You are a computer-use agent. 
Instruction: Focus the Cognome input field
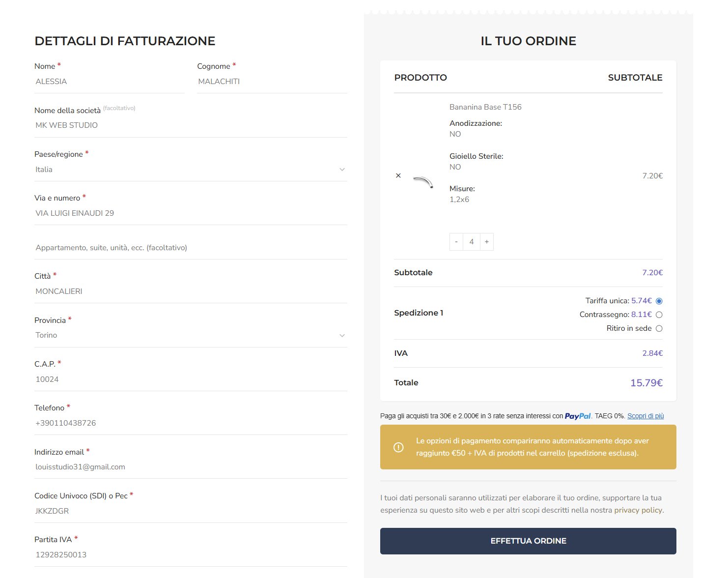coord(272,82)
